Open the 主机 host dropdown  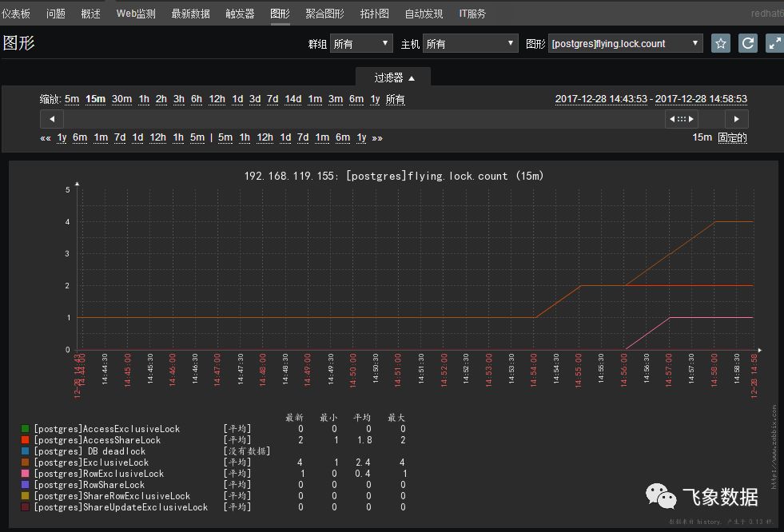click(470, 44)
